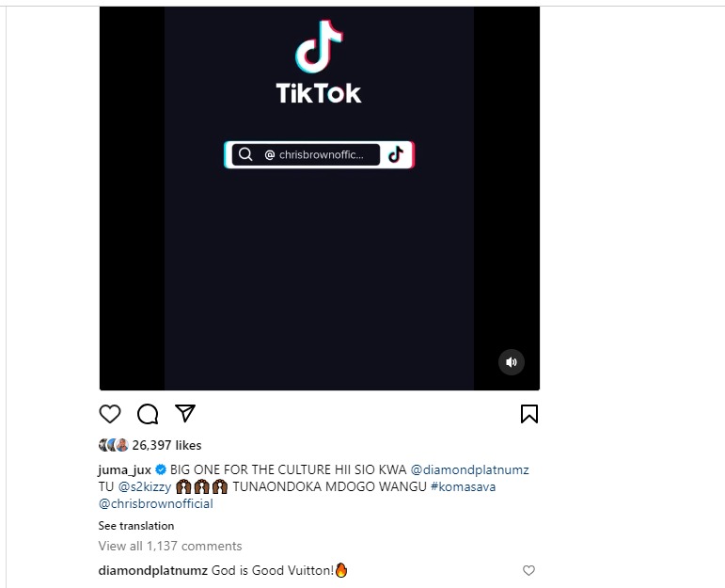725x588 pixels.
Task: Click the liker avatars beside the like count
Action: (114, 445)
